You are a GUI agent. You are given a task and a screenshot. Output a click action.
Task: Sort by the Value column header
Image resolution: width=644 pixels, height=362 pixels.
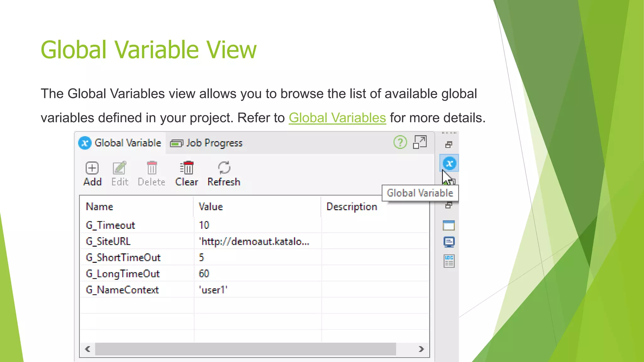(x=257, y=206)
